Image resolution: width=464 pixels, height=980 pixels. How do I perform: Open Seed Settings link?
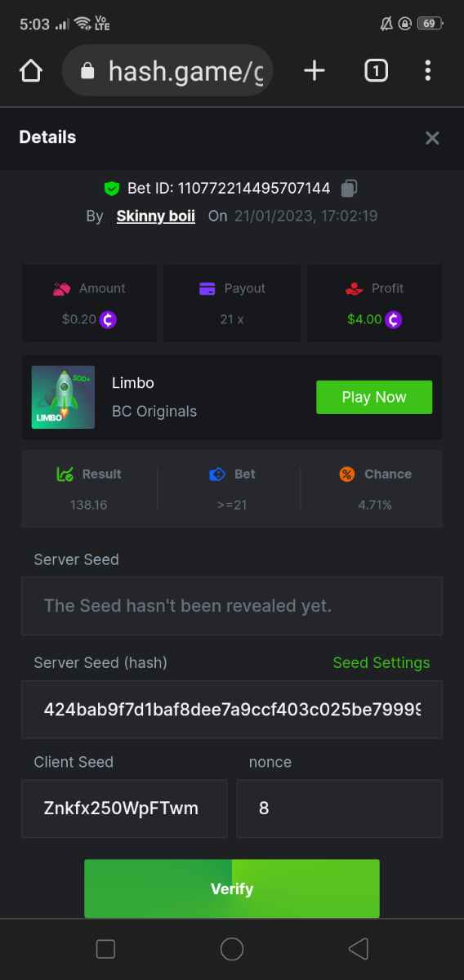(381, 662)
